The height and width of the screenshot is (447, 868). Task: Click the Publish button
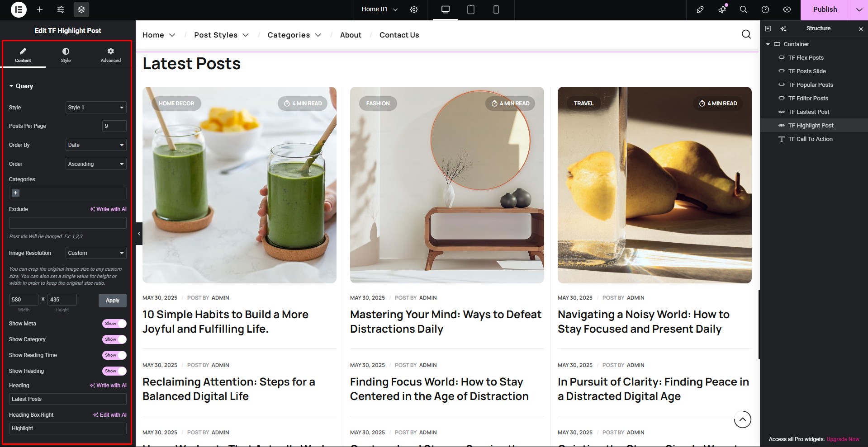click(825, 9)
